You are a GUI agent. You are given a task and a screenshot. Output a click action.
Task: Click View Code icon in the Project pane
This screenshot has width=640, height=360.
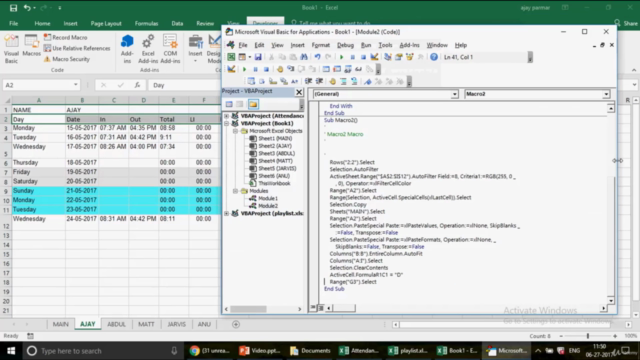(229, 104)
